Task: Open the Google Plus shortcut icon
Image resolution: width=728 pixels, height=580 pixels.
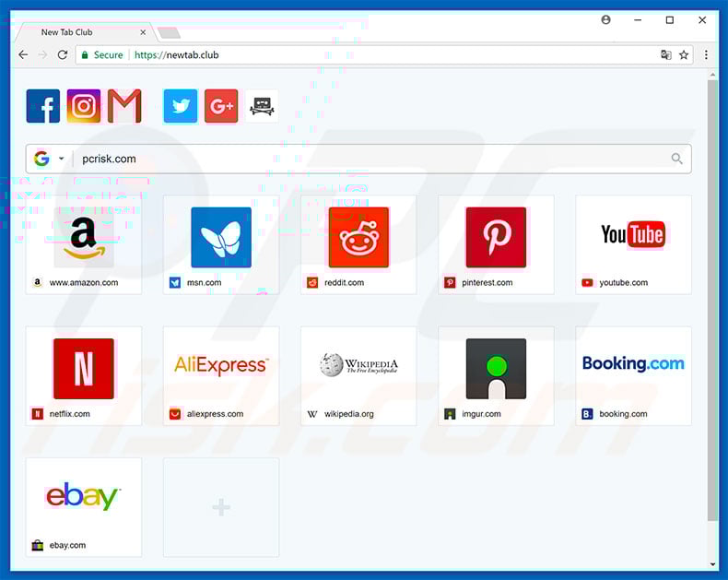Action: point(221,106)
